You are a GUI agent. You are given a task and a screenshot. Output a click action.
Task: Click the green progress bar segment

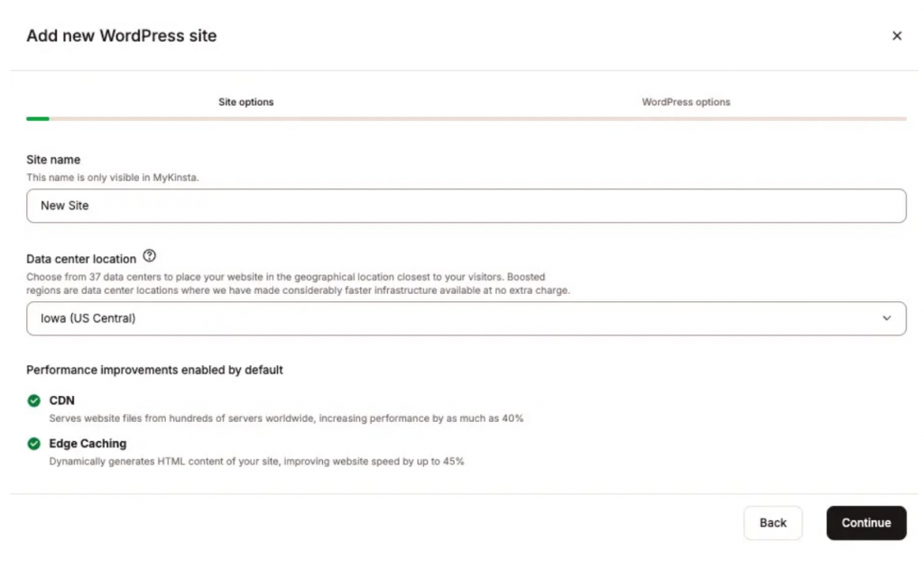point(38,119)
